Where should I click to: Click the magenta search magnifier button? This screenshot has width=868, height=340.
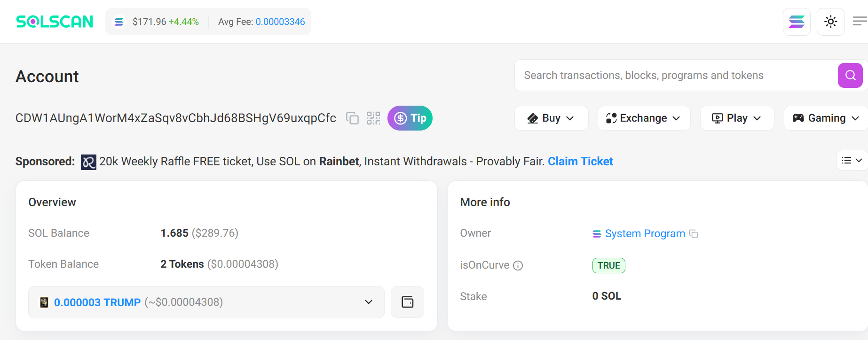click(850, 75)
